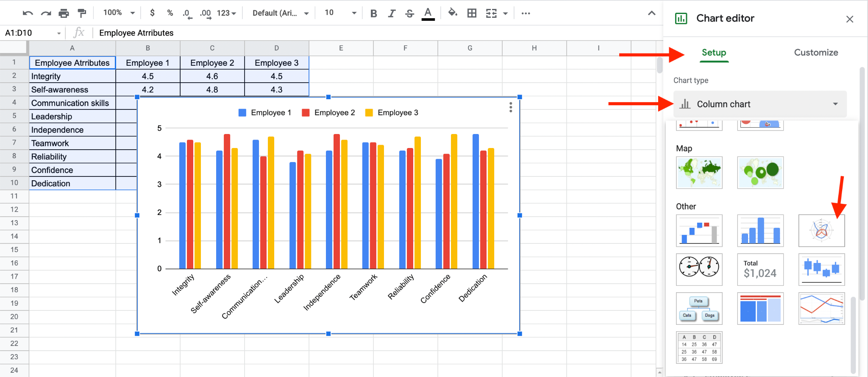Viewport: 868px width, 377px height.
Task: Select the histogram chart thumbnail
Action: (760, 230)
